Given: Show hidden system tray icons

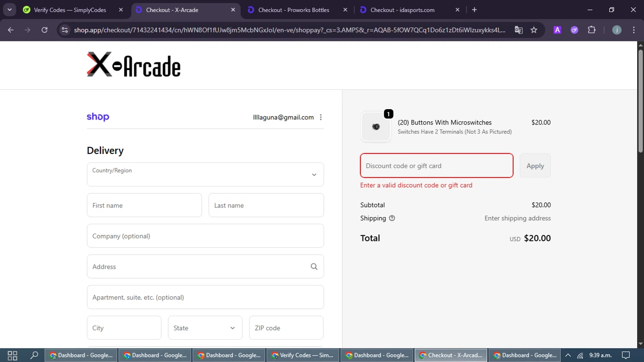Looking at the screenshot, I should (x=568, y=355).
